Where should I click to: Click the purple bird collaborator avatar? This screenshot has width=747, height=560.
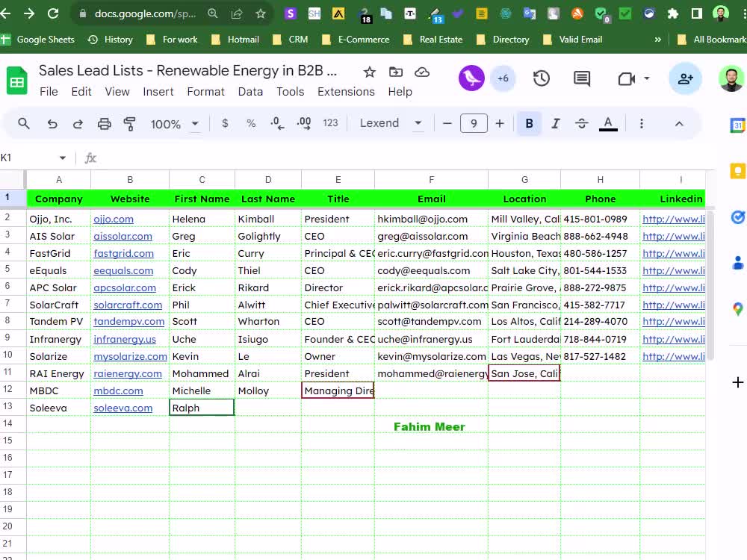[x=471, y=78]
